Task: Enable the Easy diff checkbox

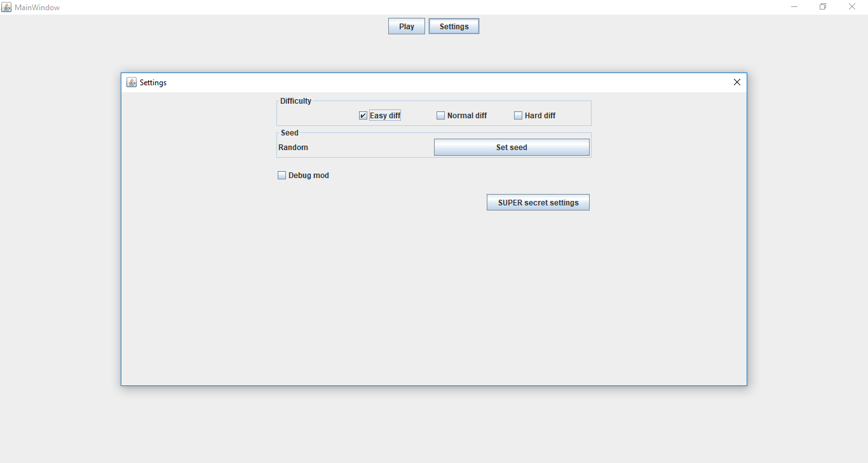Action: coord(363,116)
